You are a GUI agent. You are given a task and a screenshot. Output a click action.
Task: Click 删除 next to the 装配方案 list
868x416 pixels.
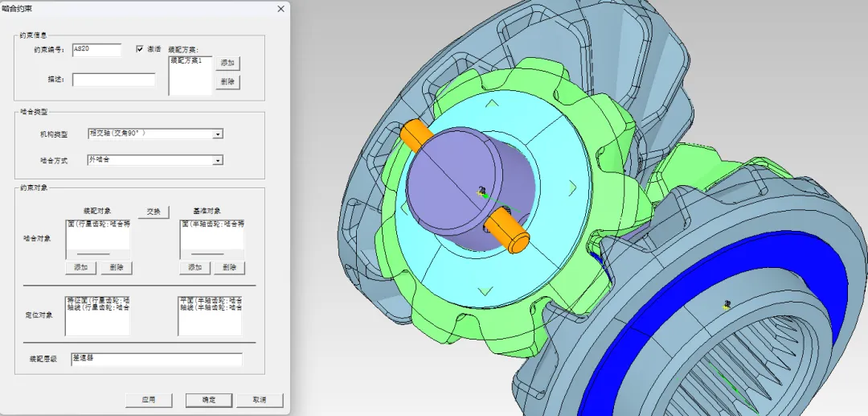point(227,82)
